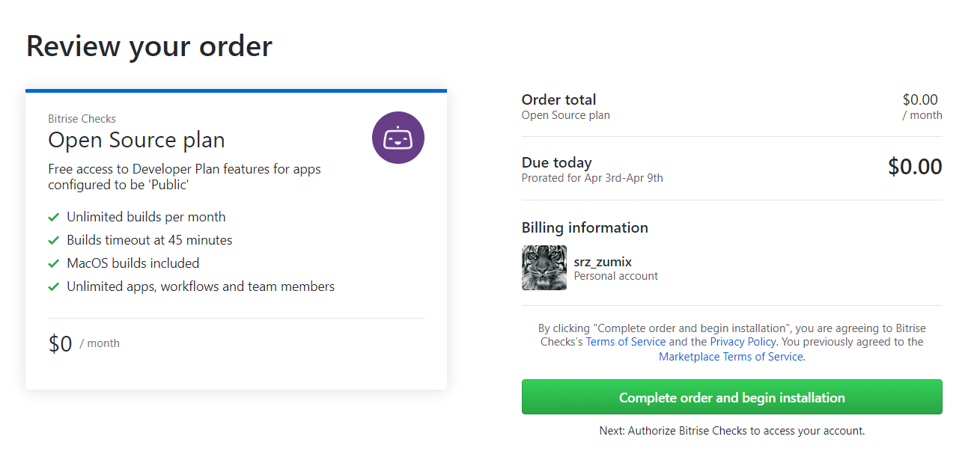This screenshot has height=463, width=980.
Task: Click the checkmark beside Unlimited apps, workflows and team members
Action: click(x=53, y=286)
